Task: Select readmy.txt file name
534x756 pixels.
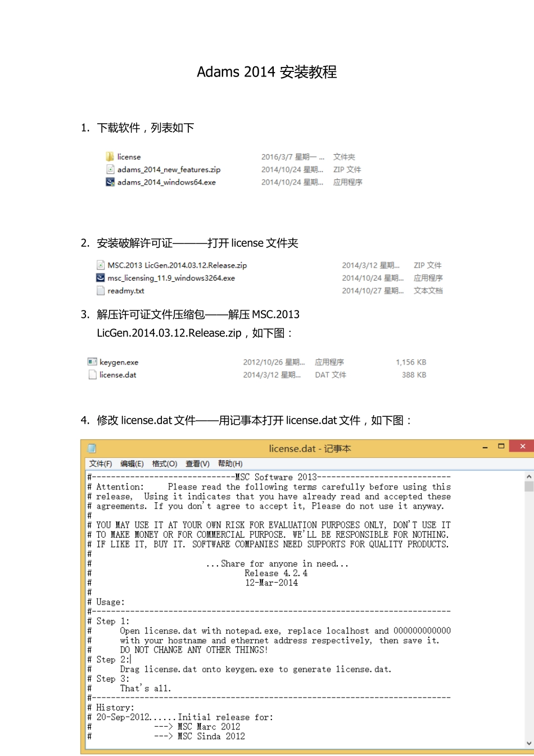Action: tap(126, 291)
